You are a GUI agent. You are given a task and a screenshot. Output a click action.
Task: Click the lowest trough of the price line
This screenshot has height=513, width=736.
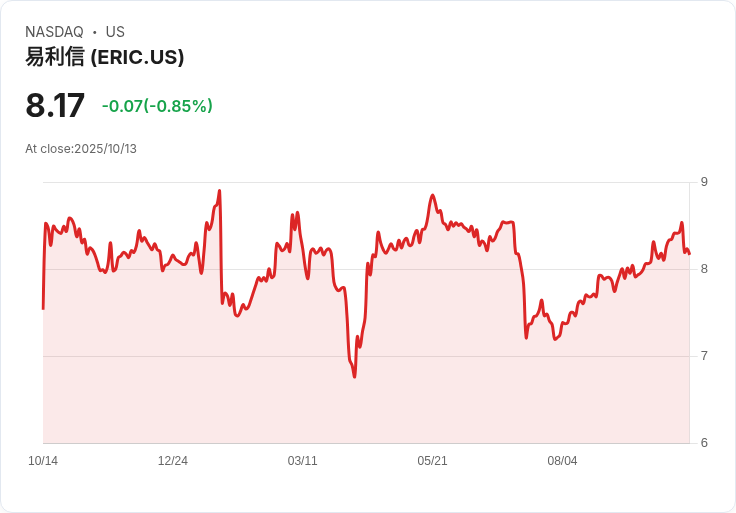pyautogui.click(x=354, y=377)
